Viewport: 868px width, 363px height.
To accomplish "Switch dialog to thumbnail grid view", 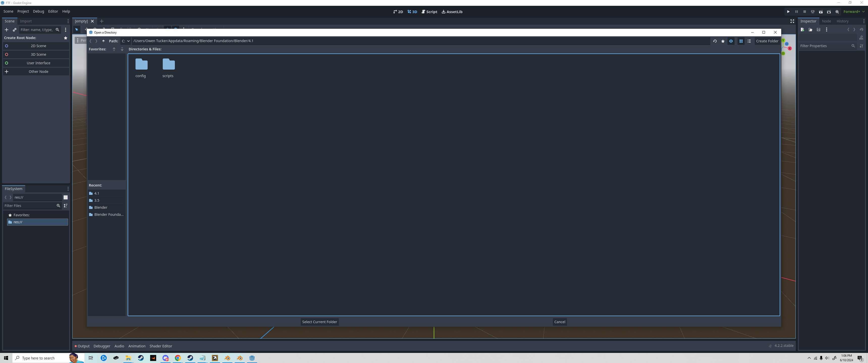I will tap(741, 41).
